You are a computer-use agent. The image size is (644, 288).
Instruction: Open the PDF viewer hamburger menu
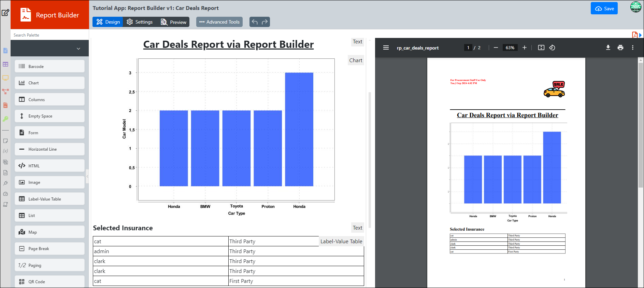point(386,47)
